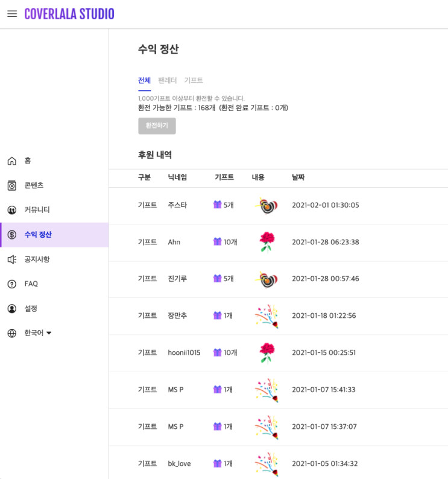The width and height of the screenshot is (448, 479).
Task: Click date 2021-01-18 01:22:56
Action: click(x=324, y=316)
